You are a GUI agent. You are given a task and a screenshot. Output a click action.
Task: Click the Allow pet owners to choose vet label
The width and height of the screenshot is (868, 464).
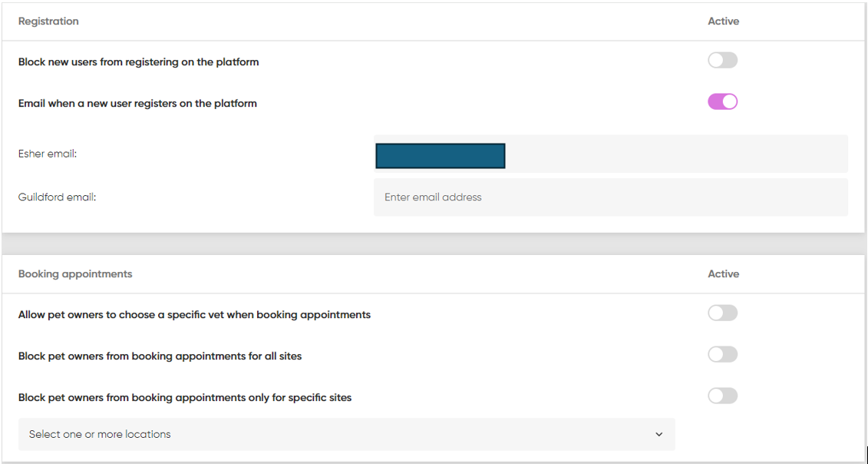coord(194,315)
